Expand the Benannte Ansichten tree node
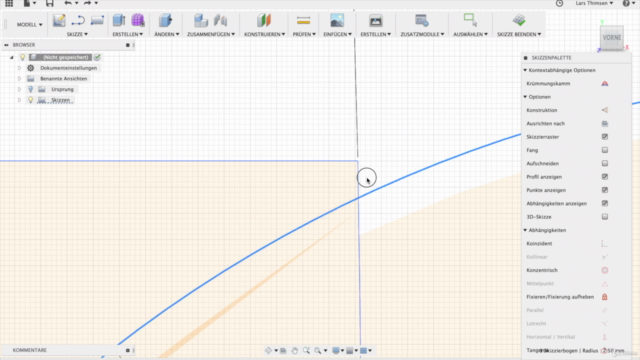640x360 pixels. pyautogui.click(x=19, y=78)
